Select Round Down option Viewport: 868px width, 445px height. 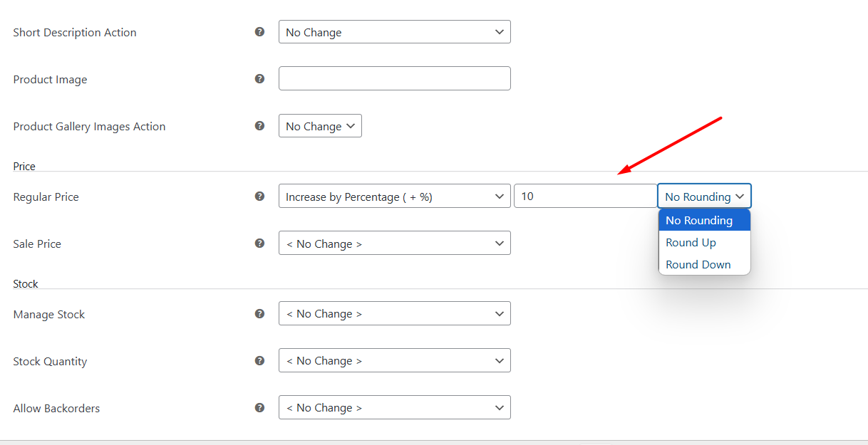coord(704,264)
